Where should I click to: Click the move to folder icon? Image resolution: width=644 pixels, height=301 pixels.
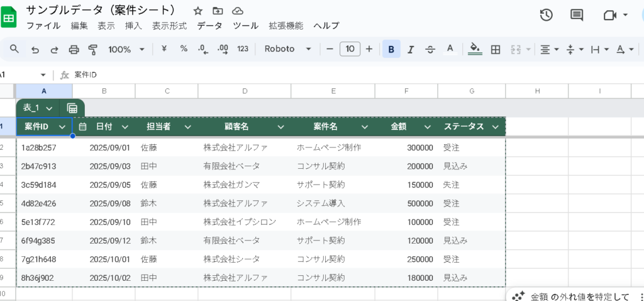coord(218,11)
